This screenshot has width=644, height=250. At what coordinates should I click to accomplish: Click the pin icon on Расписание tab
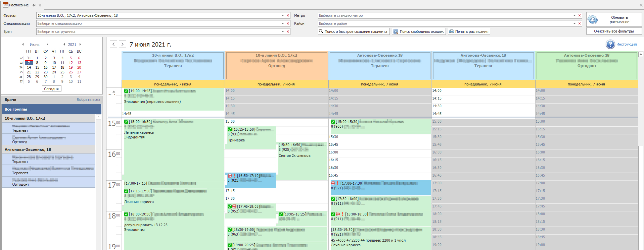point(34,5)
